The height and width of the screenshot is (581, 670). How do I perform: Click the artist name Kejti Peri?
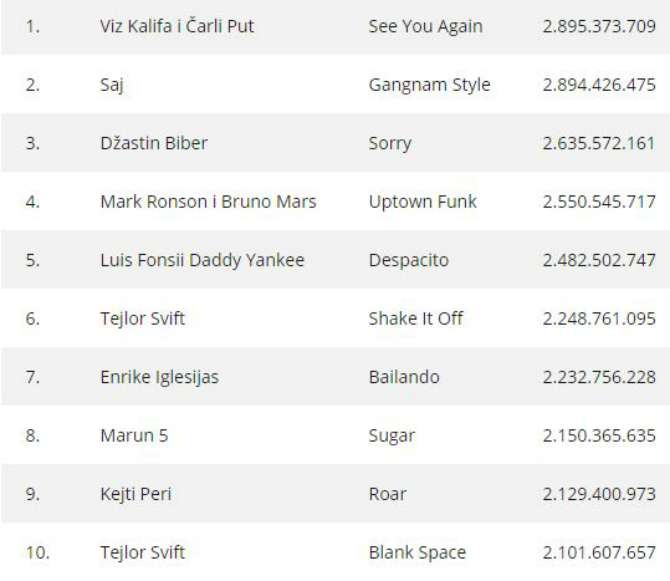[x=136, y=494]
